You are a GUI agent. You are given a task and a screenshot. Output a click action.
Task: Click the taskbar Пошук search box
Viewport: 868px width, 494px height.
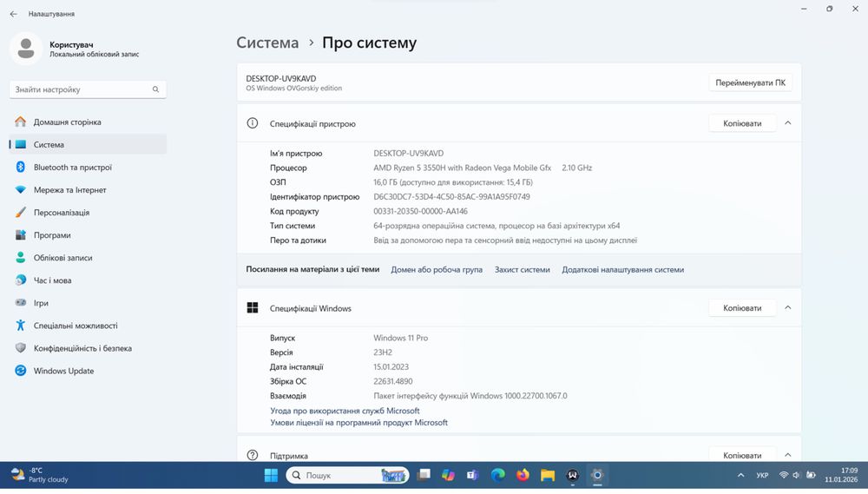tap(348, 475)
